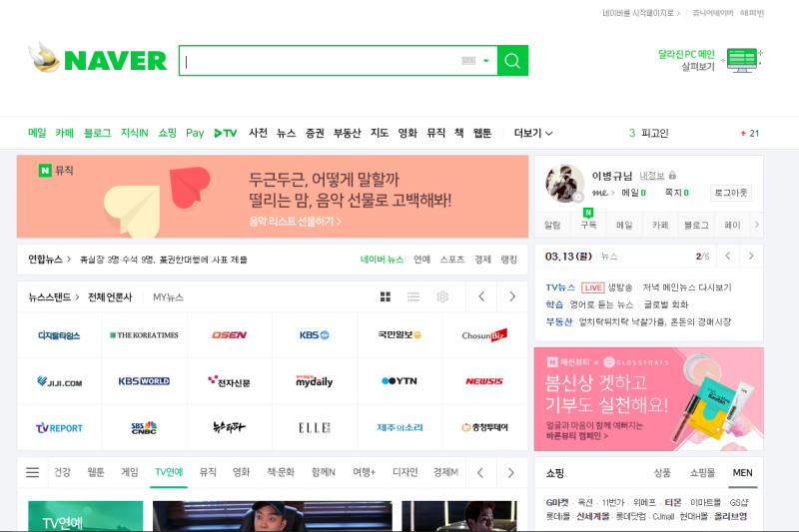799x532 pixels.
Task: Expand the search autocomplete dropdown arrow
Action: 486,61
